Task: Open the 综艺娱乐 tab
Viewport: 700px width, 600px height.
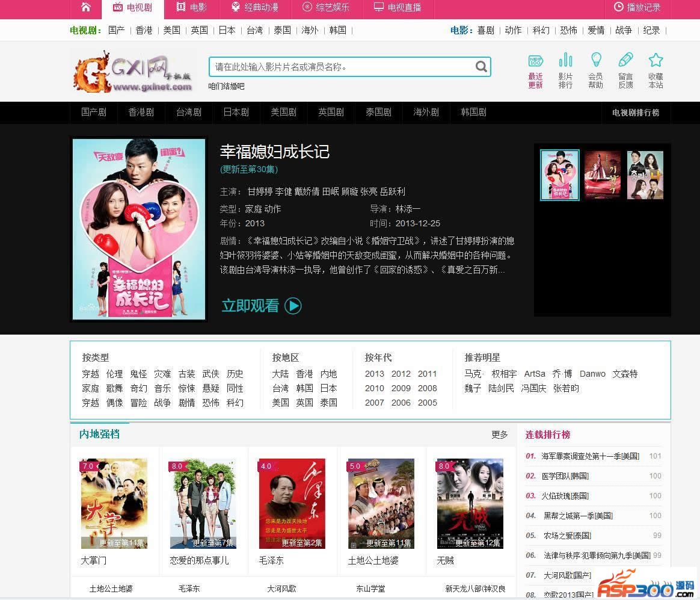Action: point(326,8)
